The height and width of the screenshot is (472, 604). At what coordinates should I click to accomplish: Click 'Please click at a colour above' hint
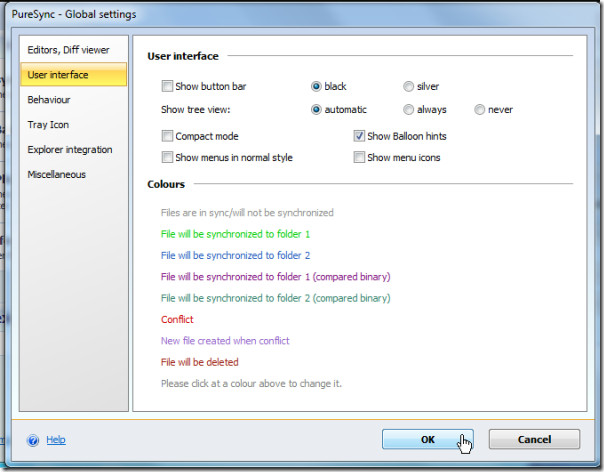251,383
